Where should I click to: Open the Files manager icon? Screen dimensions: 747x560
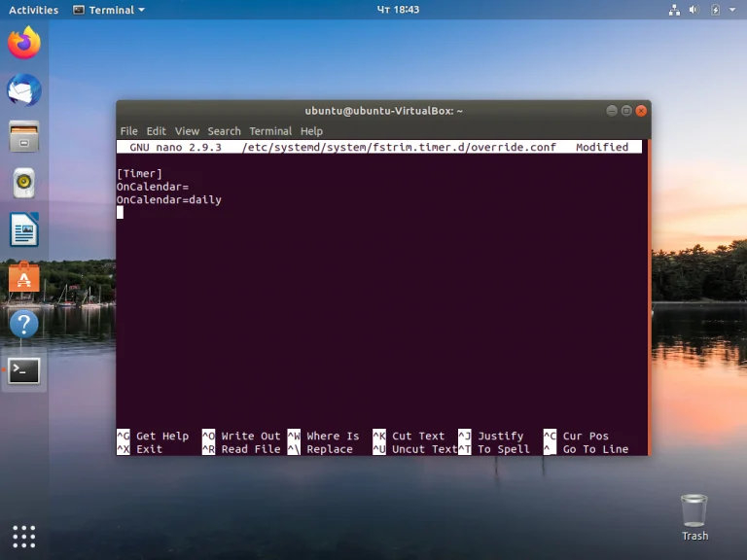pos(24,136)
